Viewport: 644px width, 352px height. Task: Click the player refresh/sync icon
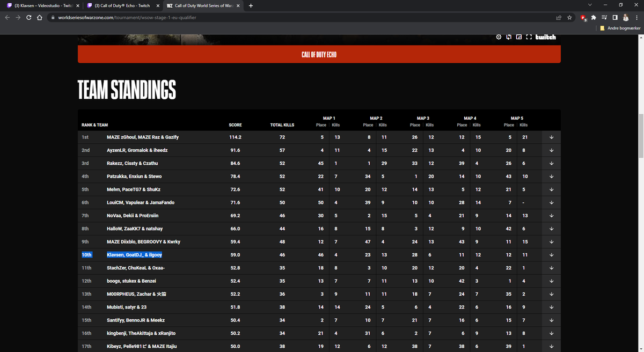pyautogui.click(x=508, y=37)
